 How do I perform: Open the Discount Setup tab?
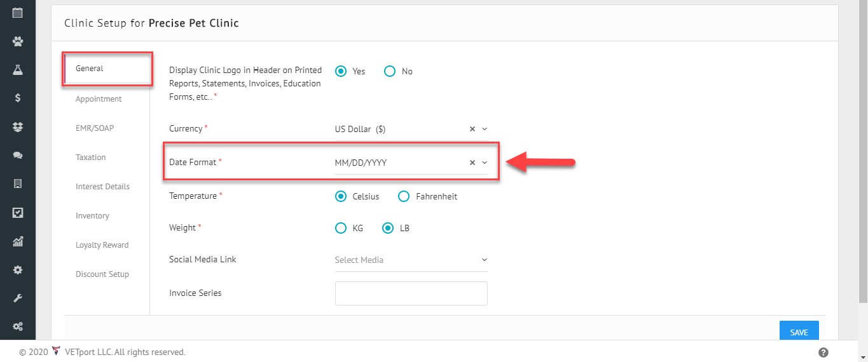pos(102,274)
